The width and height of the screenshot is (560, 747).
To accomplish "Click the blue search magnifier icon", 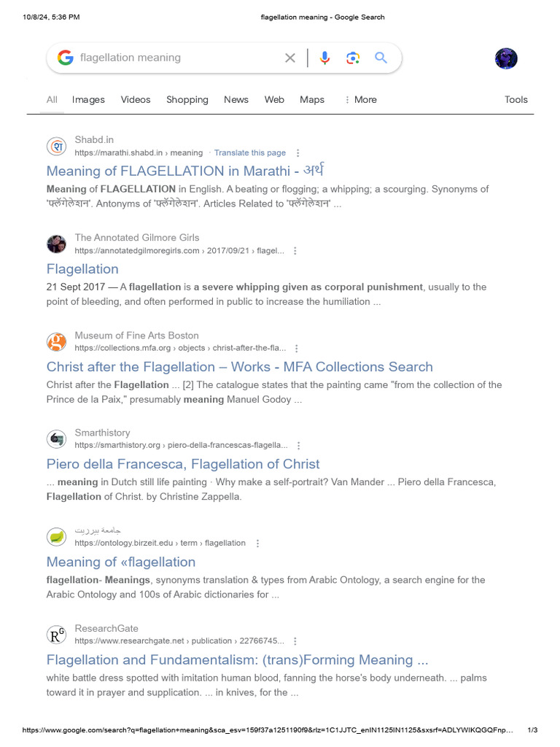I will pos(381,58).
